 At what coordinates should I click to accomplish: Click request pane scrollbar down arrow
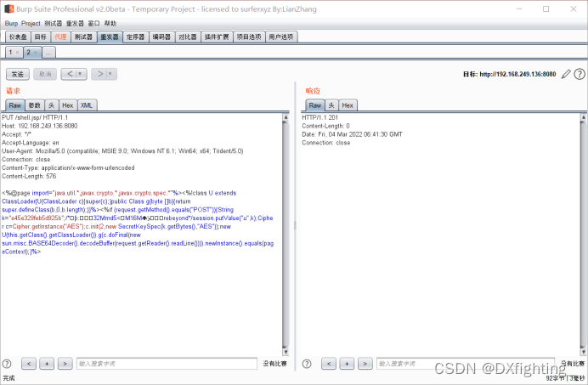[286, 352]
